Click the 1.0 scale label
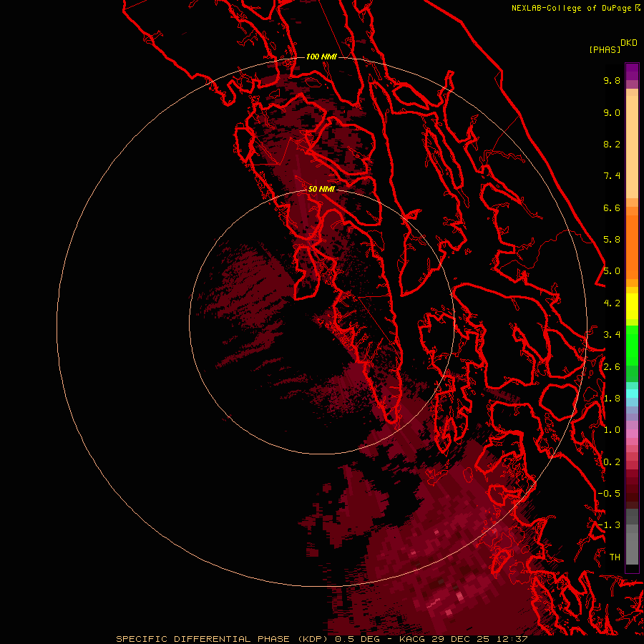 coord(612,430)
